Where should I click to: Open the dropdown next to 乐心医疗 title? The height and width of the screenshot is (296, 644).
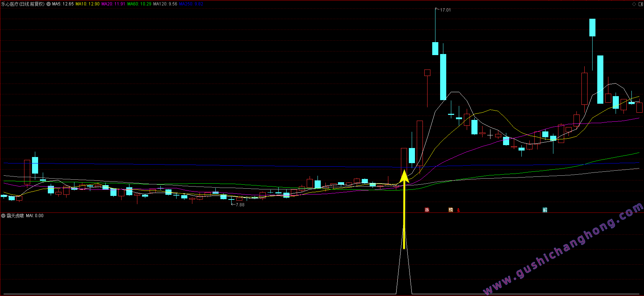coord(49,4)
